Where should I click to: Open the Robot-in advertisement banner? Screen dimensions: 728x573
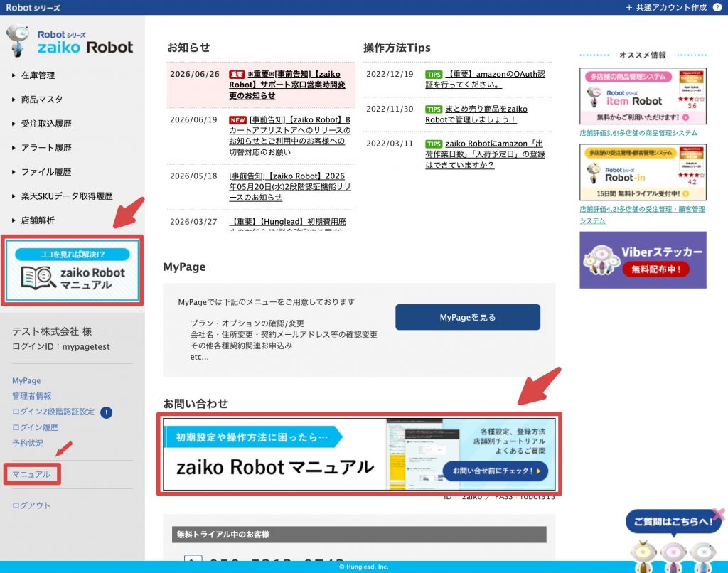(643, 172)
